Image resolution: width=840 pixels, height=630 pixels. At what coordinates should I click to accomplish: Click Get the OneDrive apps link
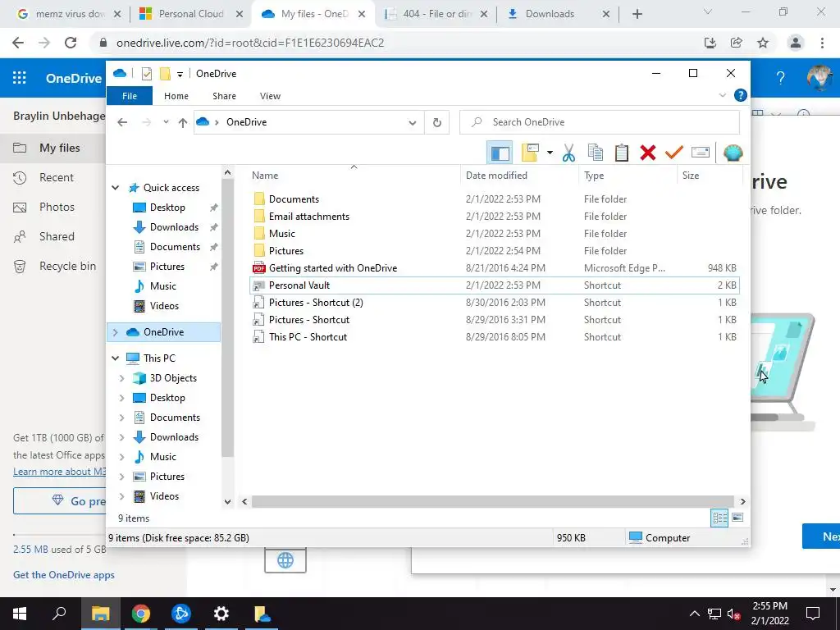tap(64, 575)
